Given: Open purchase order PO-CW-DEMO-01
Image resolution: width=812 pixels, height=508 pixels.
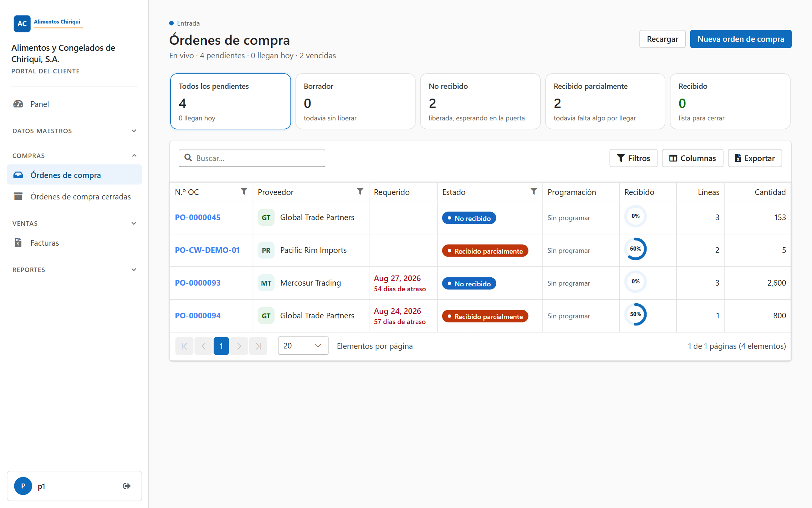Looking at the screenshot, I should [207, 250].
